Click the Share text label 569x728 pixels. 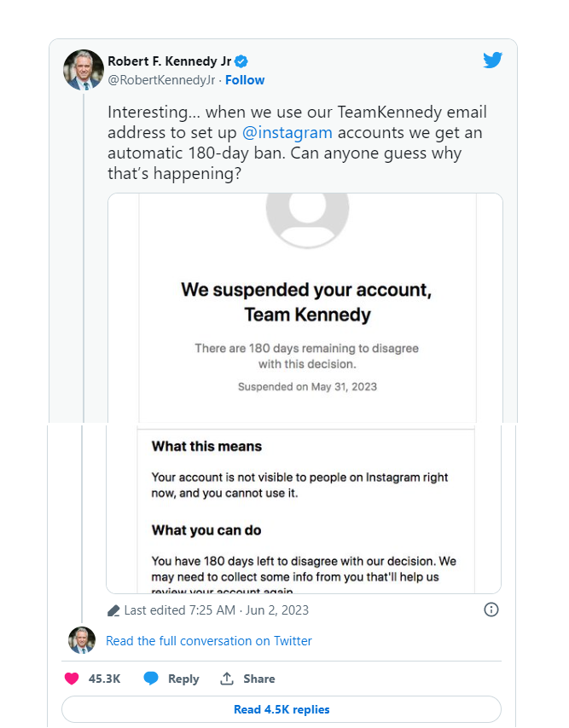258,679
